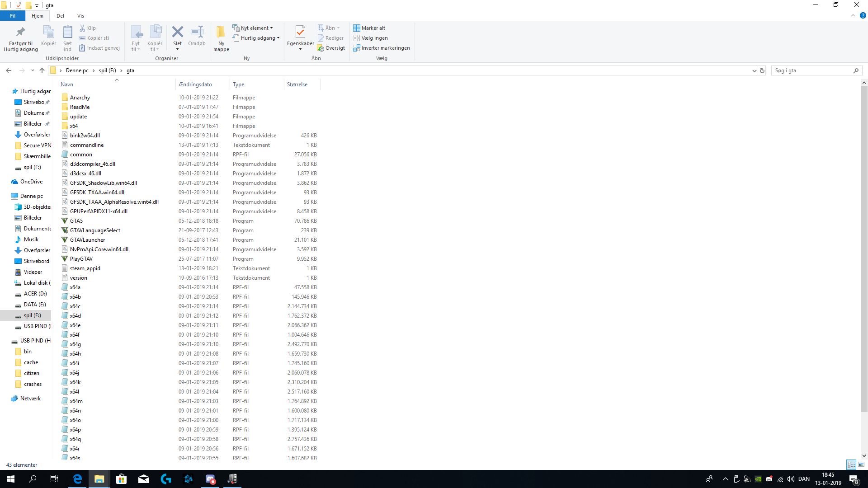
Task: Go back with the back arrow
Action: click(9, 70)
